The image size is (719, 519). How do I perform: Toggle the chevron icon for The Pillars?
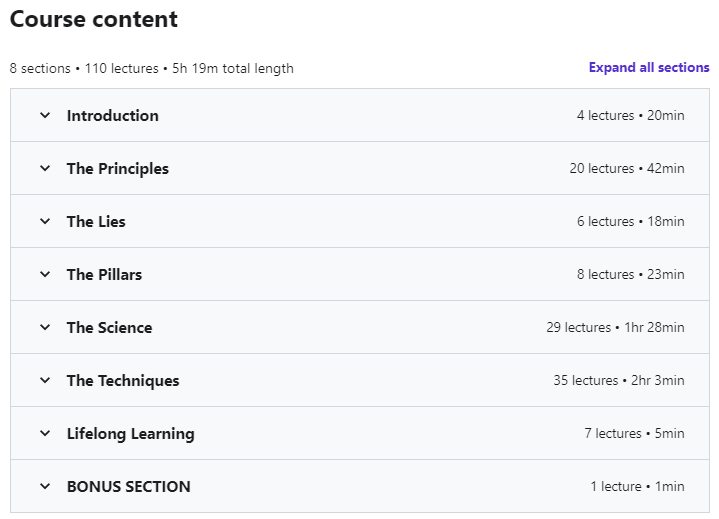(x=45, y=274)
